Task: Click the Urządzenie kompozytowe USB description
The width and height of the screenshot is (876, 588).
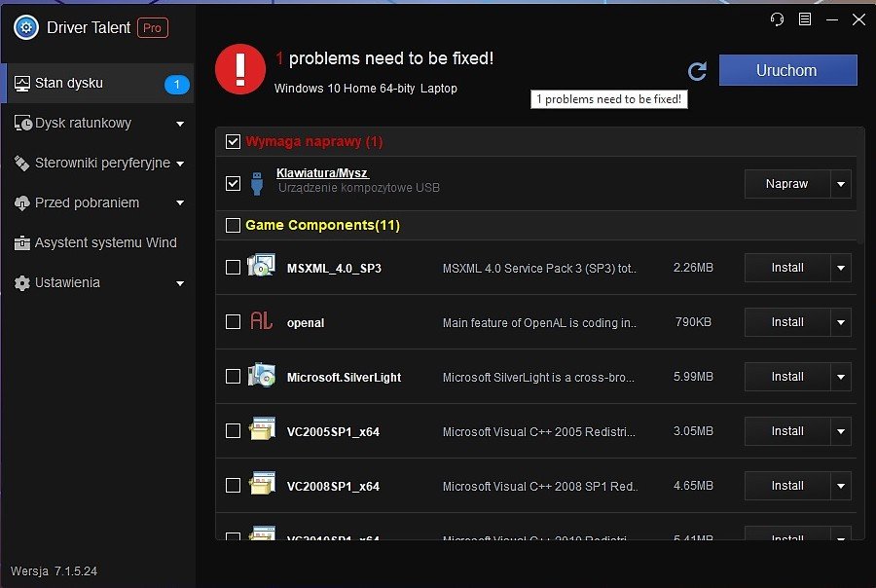Action: tap(358, 188)
